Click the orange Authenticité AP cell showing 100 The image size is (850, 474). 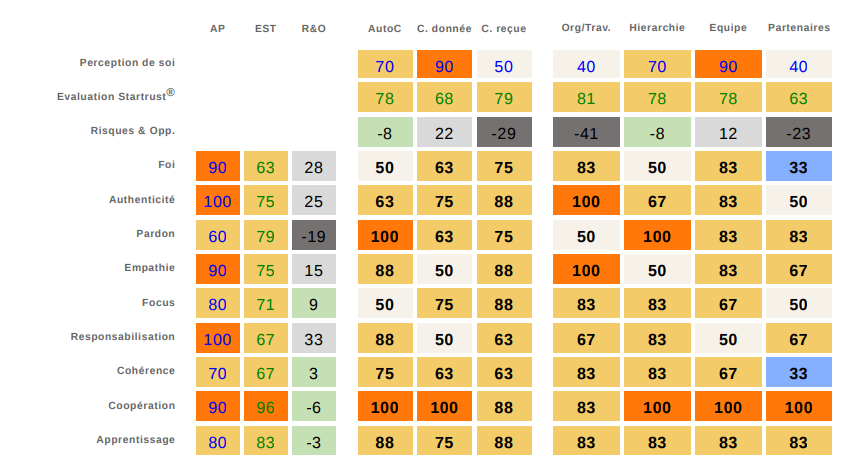click(218, 202)
